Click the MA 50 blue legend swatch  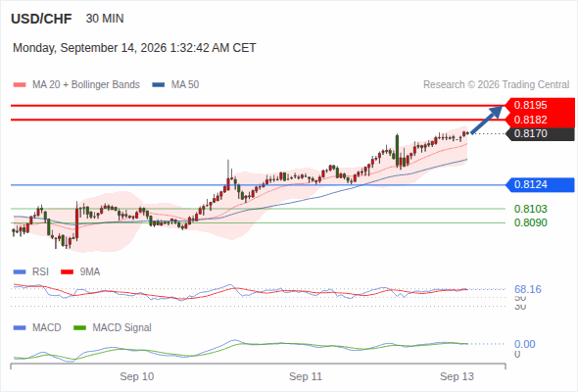tap(158, 85)
